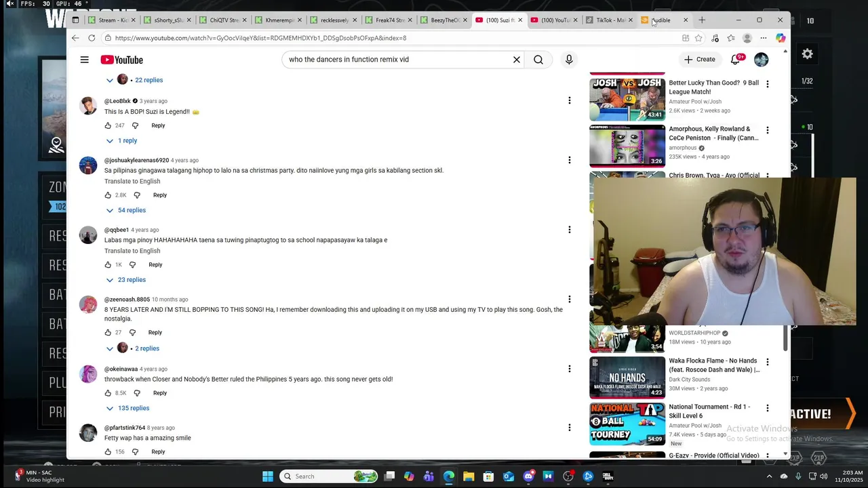
Task: Dislike the @pfartstink764 comment
Action: [x=135, y=452]
